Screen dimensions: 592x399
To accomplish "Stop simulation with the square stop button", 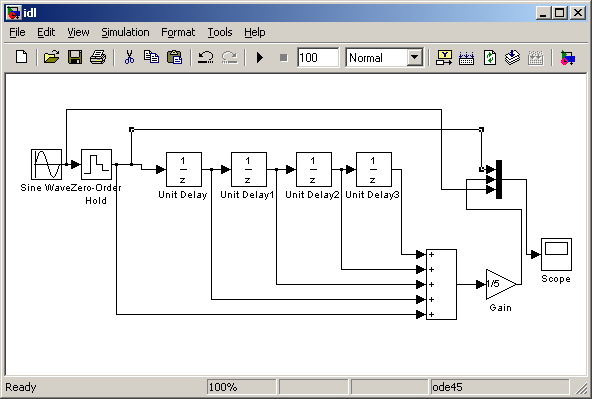I will [284, 58].
